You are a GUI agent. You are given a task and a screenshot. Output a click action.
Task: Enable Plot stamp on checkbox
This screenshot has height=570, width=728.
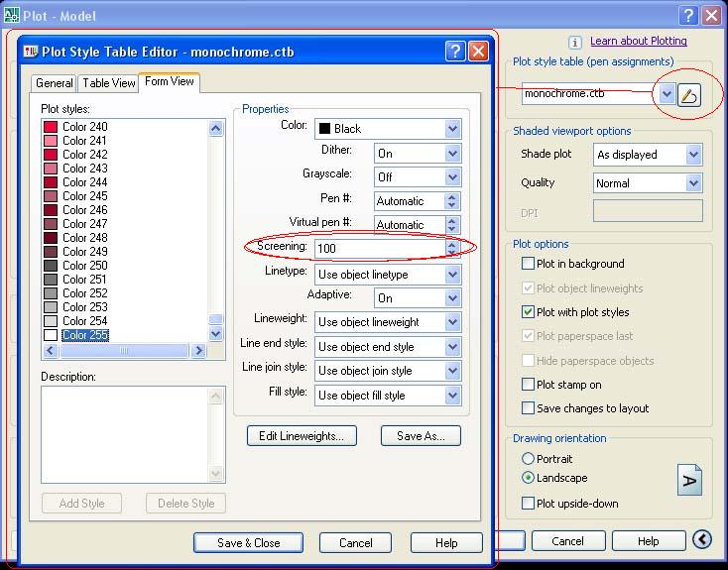point(528,385)
